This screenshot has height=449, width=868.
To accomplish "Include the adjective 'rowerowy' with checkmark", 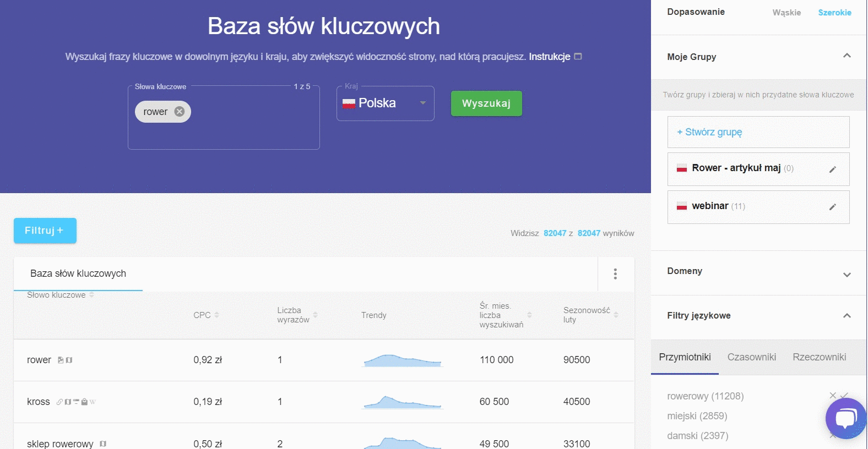I will 844,396.
